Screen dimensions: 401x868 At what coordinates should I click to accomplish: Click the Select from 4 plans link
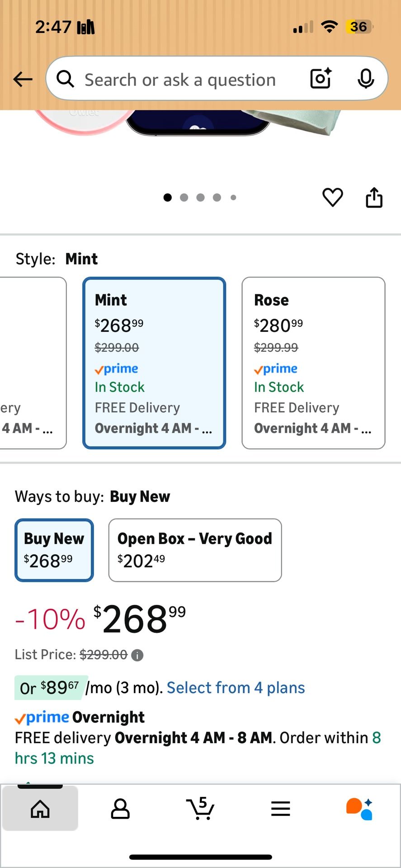click(236, 688)
